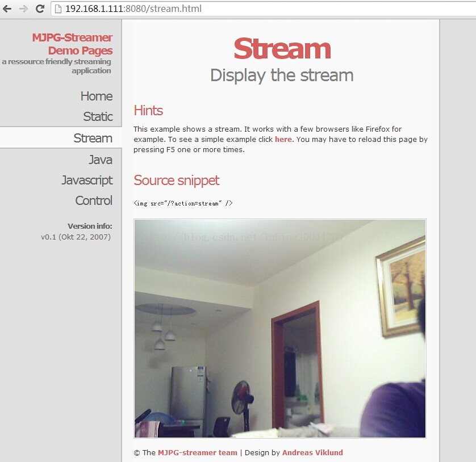Click the large 'Stream' page title
The height and width of the screenshot is (462, 476).
(x=282, y=49)
